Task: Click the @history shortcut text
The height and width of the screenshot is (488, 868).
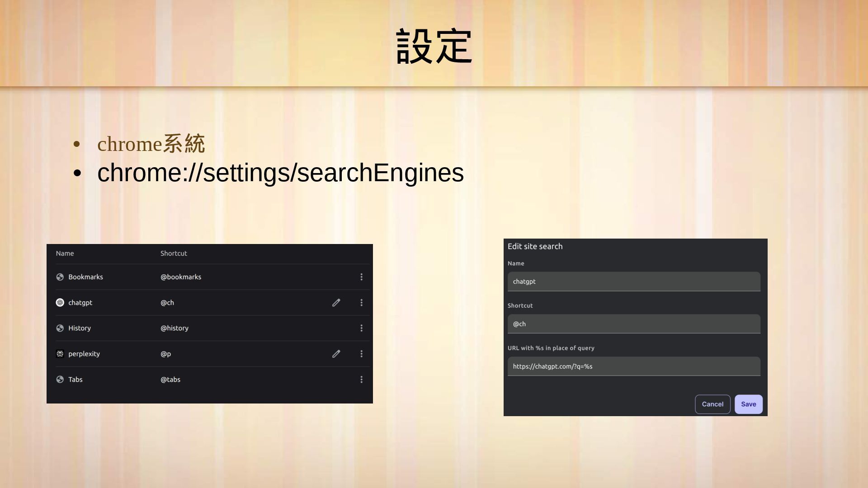Action: pos(175,328)
